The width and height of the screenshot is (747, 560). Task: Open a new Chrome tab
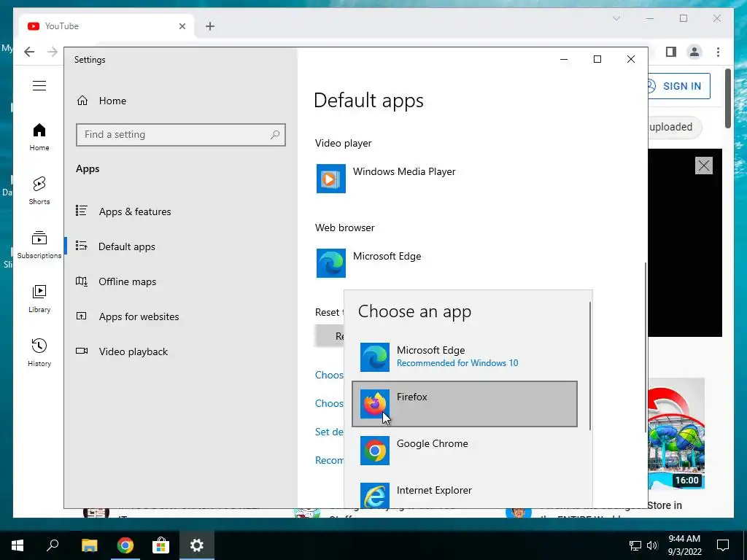(x=210, y=26)
